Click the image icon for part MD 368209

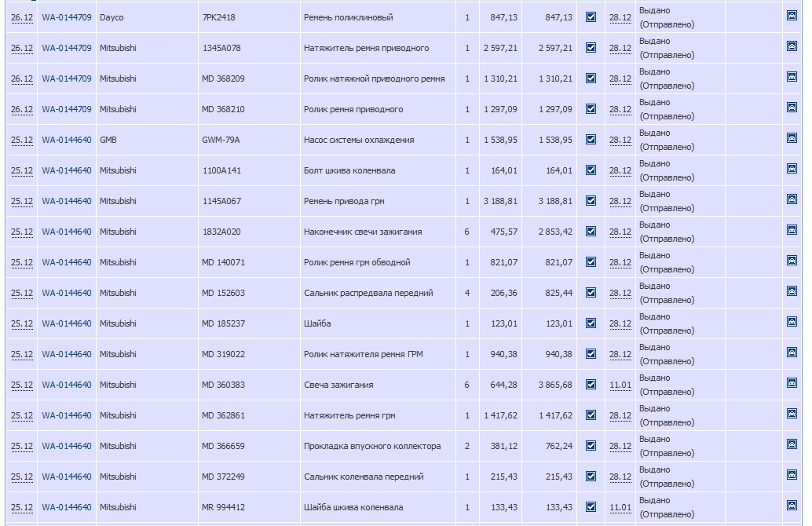(792, 77)
